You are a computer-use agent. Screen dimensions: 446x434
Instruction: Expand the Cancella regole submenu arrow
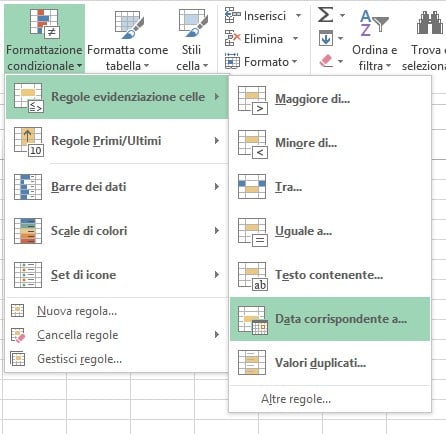[x=217, y=335]
